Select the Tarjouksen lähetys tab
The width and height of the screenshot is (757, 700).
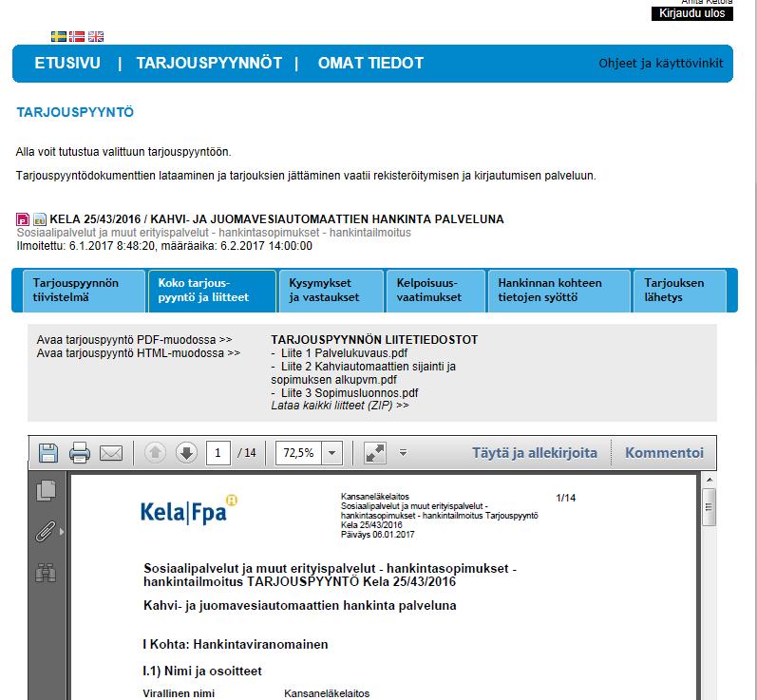click(x=680, y=291)
